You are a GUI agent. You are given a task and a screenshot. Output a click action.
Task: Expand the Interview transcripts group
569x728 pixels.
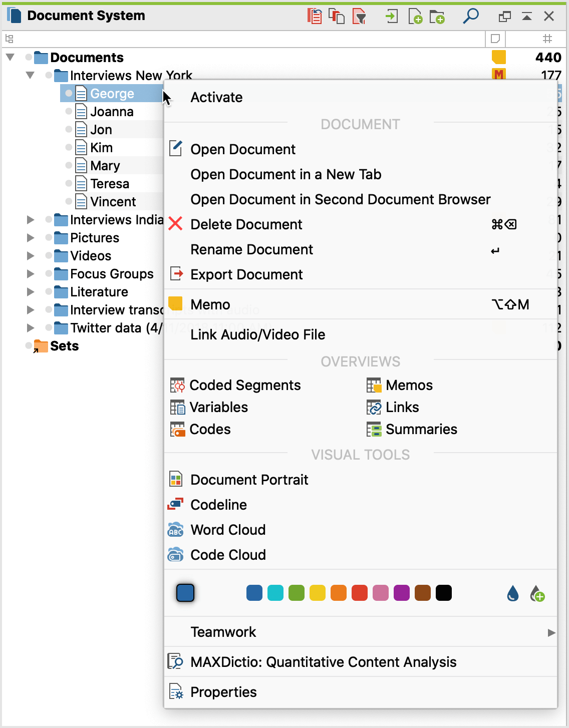coord(30,309)
